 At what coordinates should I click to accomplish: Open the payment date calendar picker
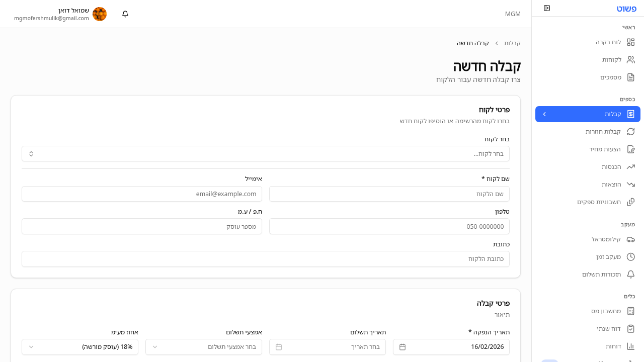327,347
